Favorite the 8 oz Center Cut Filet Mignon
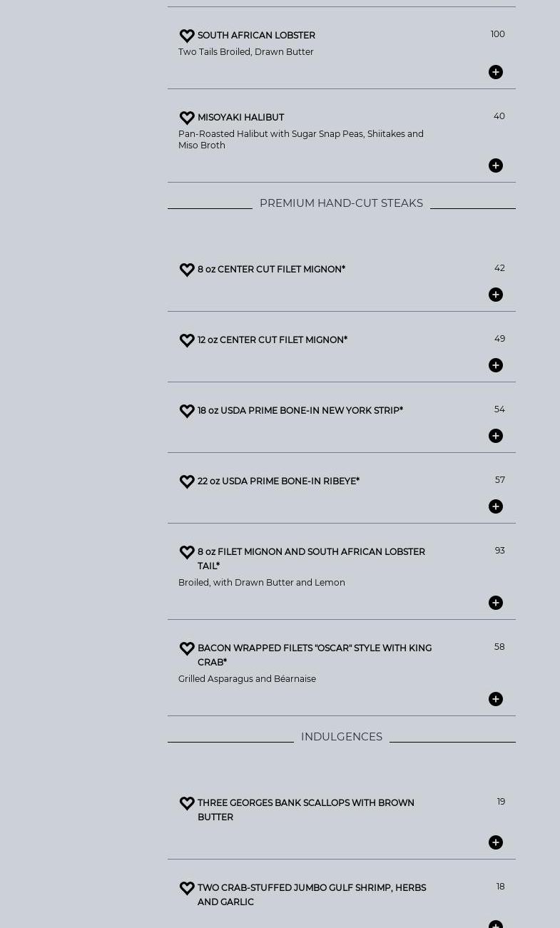The width and height of the screenshot is (560, 928). [187, 270]
